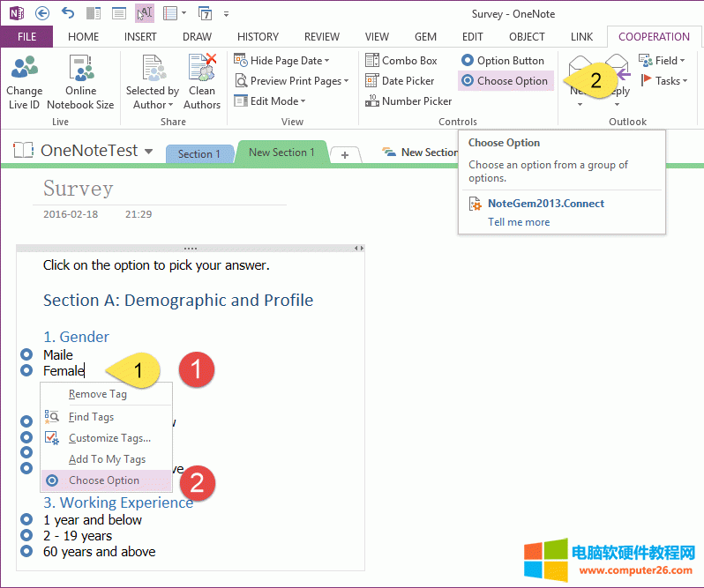The height and width of the screenshot is (588, 704).
Task: Open the FILE tab
Action: click(x=26, y=37)
